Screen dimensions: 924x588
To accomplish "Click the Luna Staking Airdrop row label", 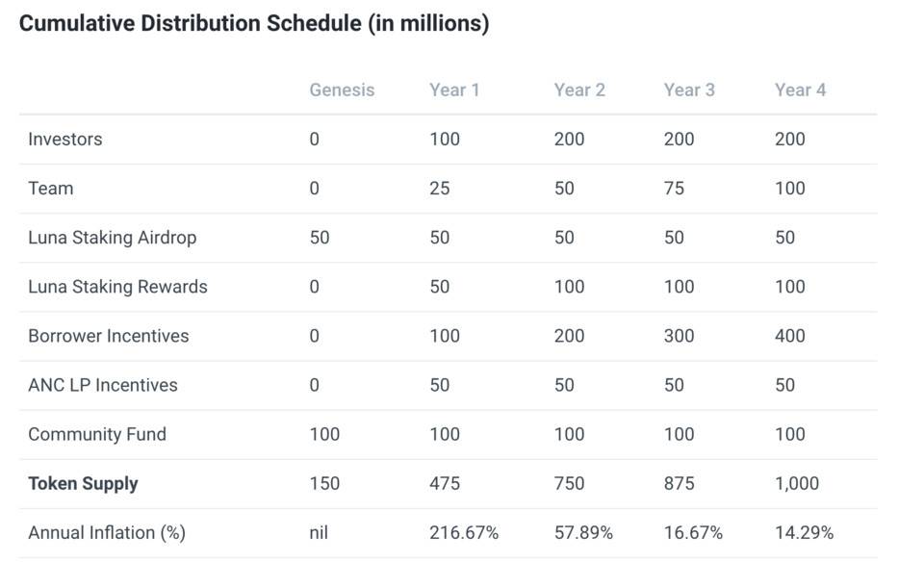I will coord(112,238).
